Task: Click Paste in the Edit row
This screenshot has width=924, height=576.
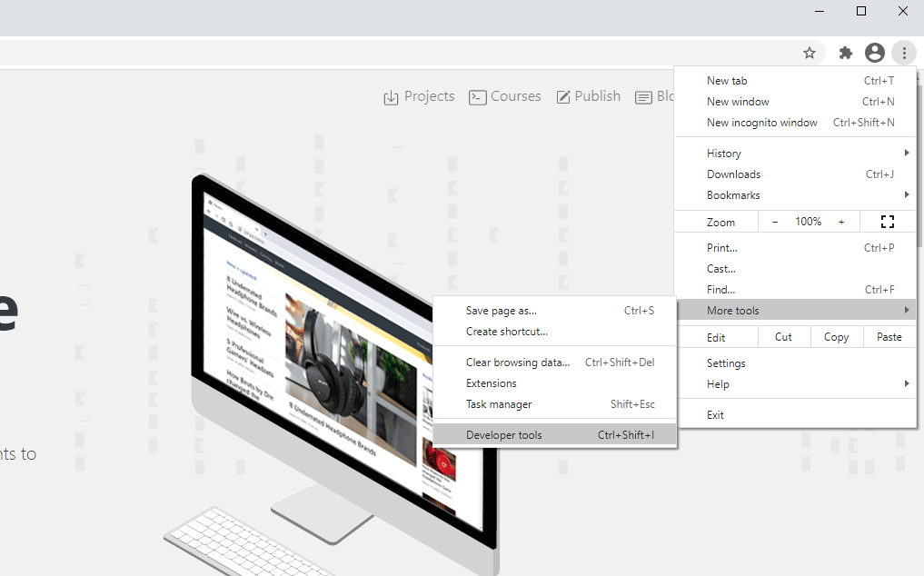Action: click(x=889, y=337)
